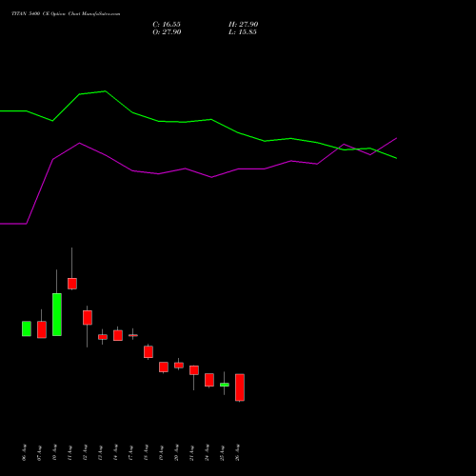The image size is (476, 476).
Task: Click the last red candle for 26 Aug
Action: pyautogui.click(x=240, y=387)
